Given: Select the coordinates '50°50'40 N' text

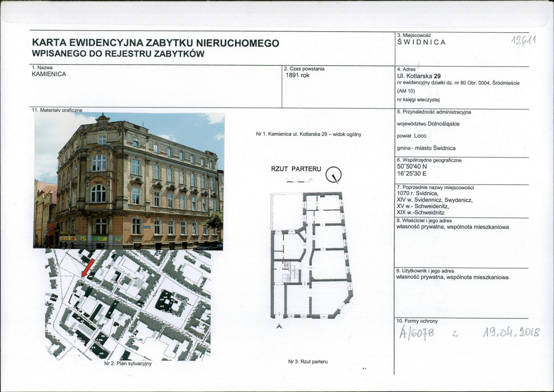Looking at the screenshot, I should [412, 165].
